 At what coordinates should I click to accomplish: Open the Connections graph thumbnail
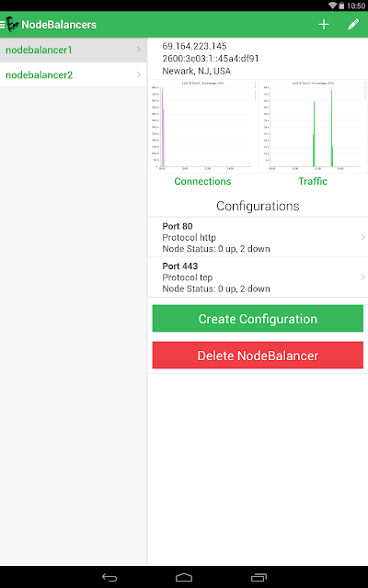(202, 126)
